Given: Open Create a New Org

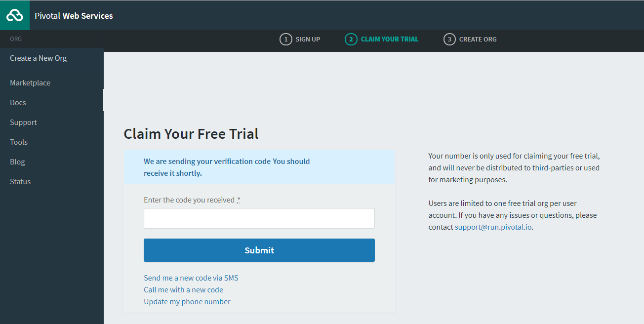Looking at the screenshot, I should tap(38, 58).
